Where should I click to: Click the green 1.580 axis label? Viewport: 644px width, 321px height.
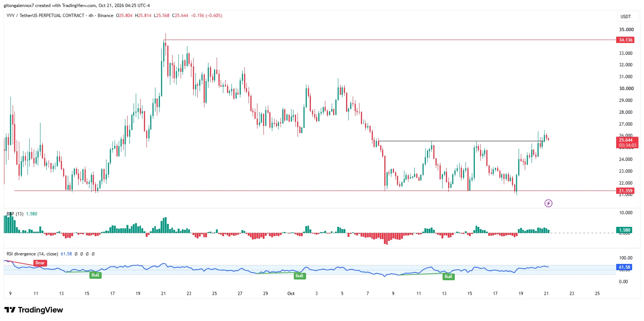point(624,230)
